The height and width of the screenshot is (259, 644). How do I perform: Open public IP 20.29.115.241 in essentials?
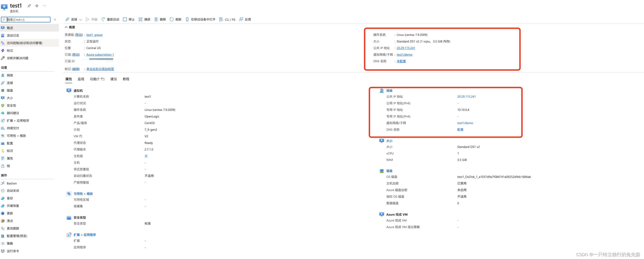[x=406, y=48]
